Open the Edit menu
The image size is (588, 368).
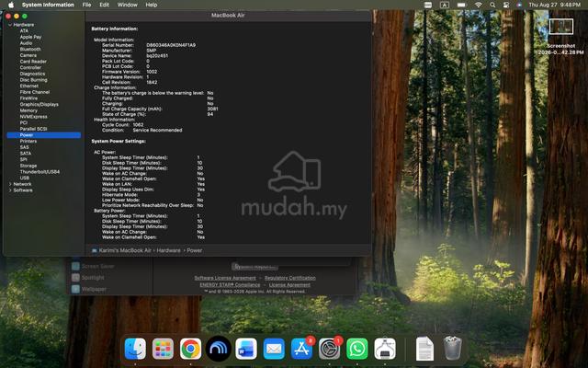(x=104, y=5)
